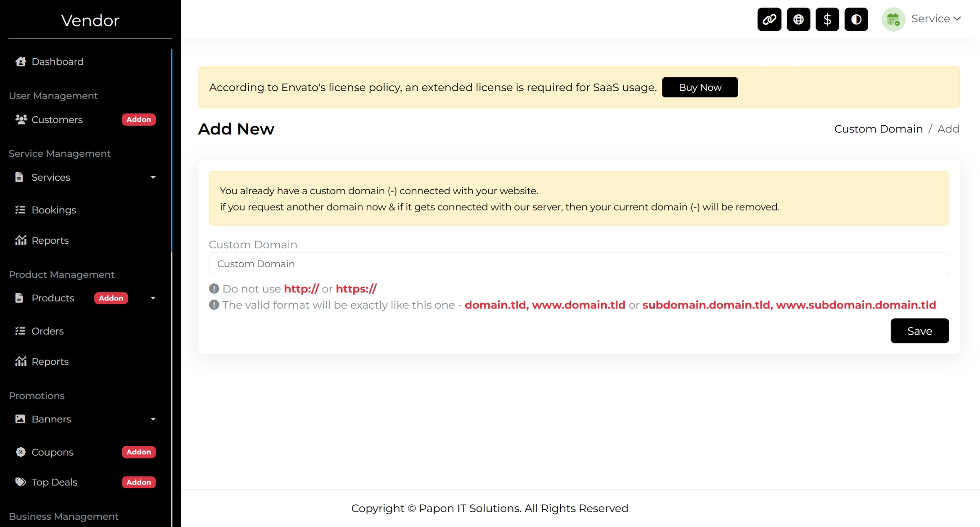Screen dimensions: 980x527
Task: Open Top Deals tag item
Action: click(54, 482)
